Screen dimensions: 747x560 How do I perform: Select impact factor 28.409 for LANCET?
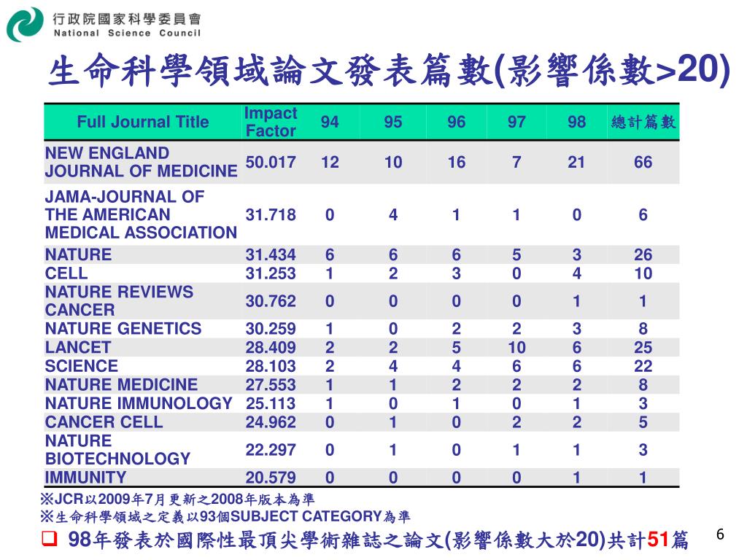[x=271, y=347]
